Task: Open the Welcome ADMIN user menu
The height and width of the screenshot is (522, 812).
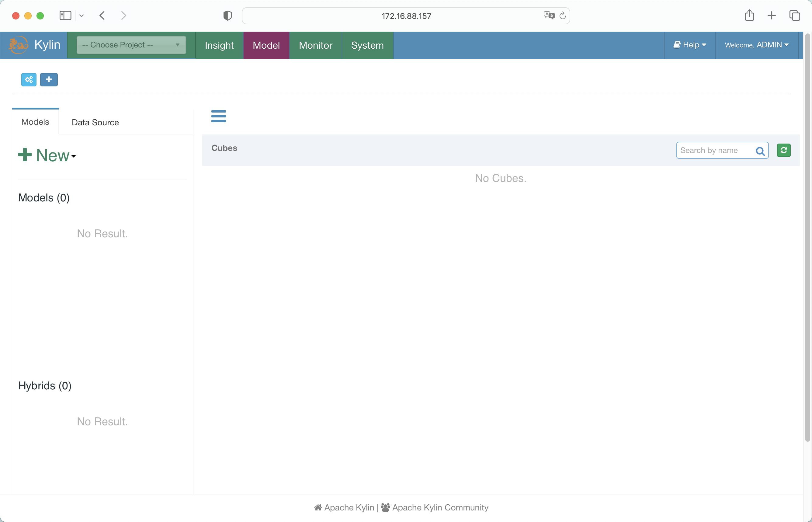Action: (756, 45)
